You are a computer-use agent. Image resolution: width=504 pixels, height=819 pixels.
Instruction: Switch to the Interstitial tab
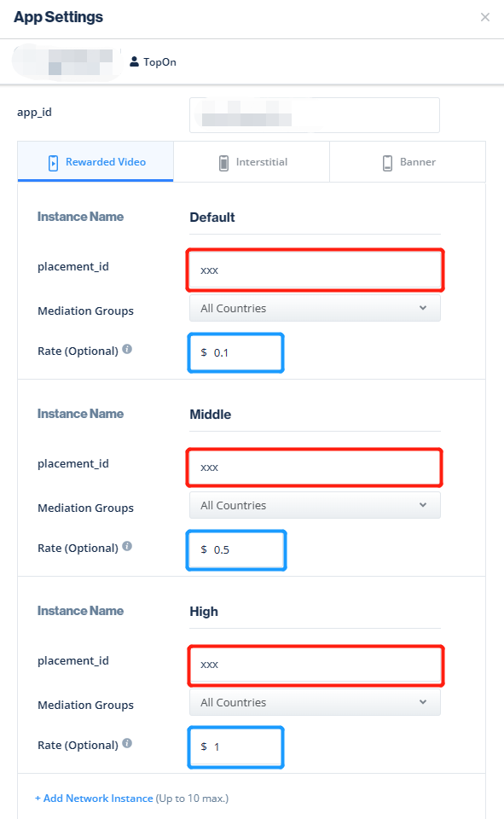coord(251,161)
